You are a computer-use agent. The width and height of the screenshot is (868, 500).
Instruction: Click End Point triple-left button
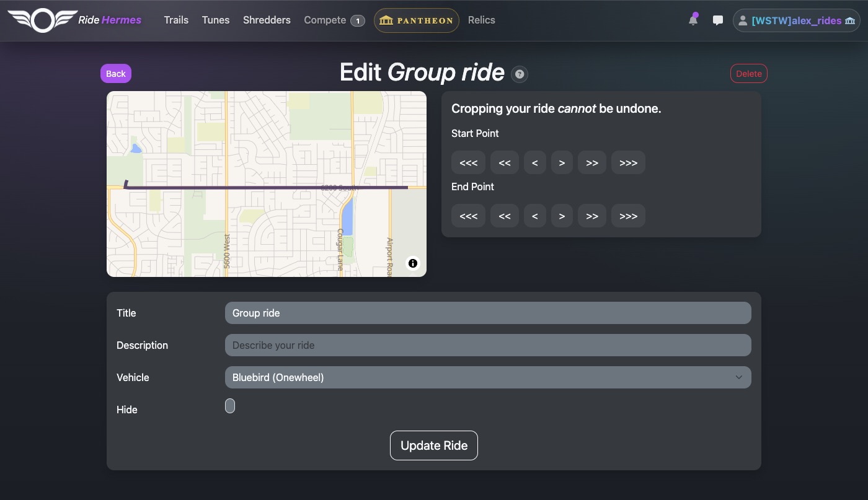coord(469,216)
